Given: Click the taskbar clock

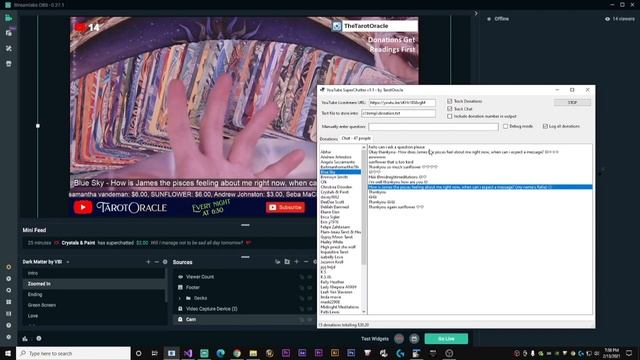Looking at the screenshot, I should [611, 353].
